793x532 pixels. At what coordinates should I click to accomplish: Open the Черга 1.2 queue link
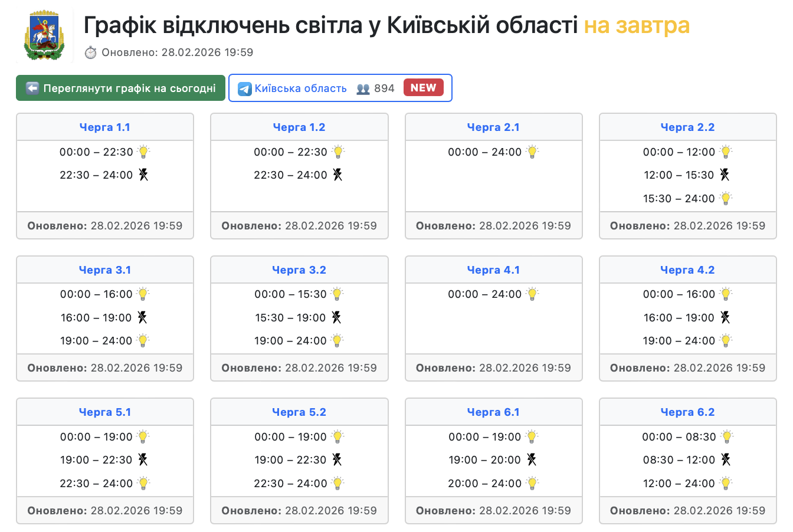click(299, 127)
